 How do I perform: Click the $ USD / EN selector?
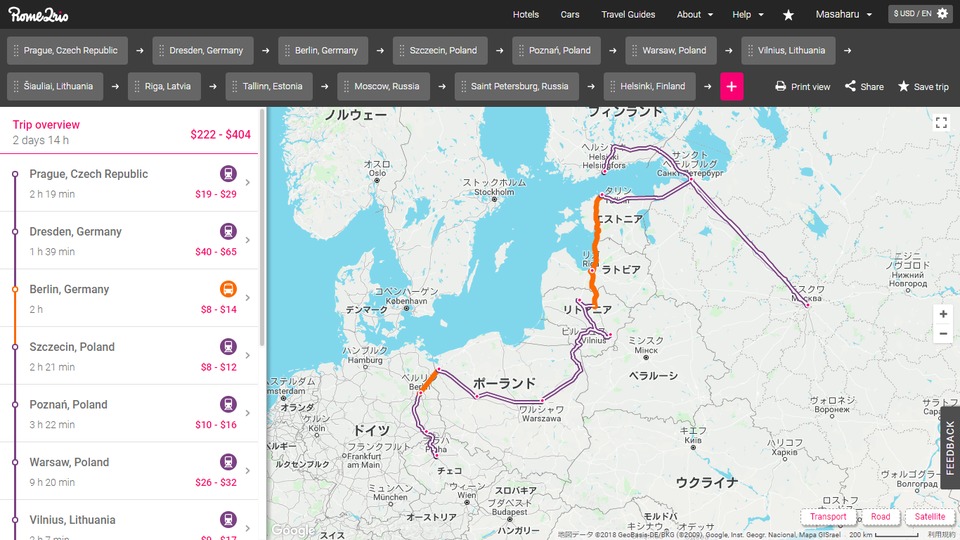920,13
